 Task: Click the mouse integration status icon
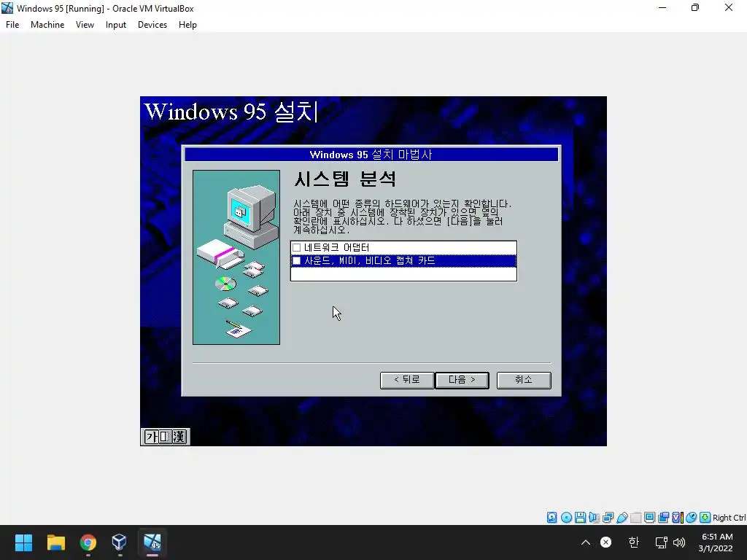692,518
